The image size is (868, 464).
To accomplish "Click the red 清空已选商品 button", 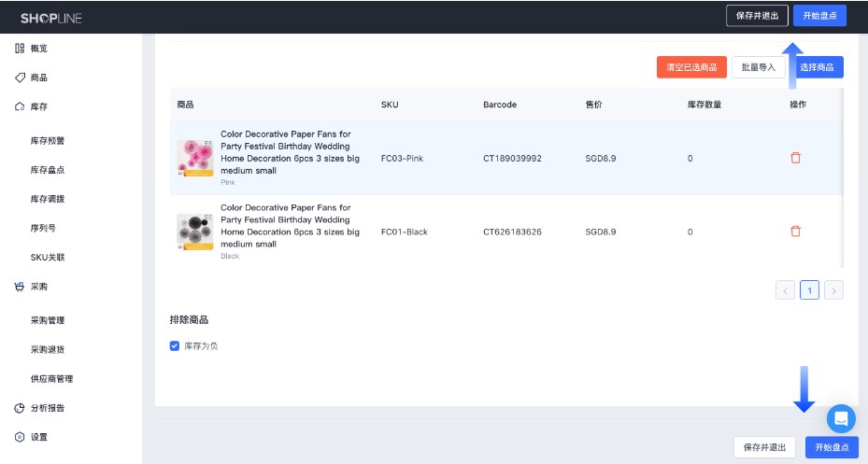I will [x=691, y=67].
